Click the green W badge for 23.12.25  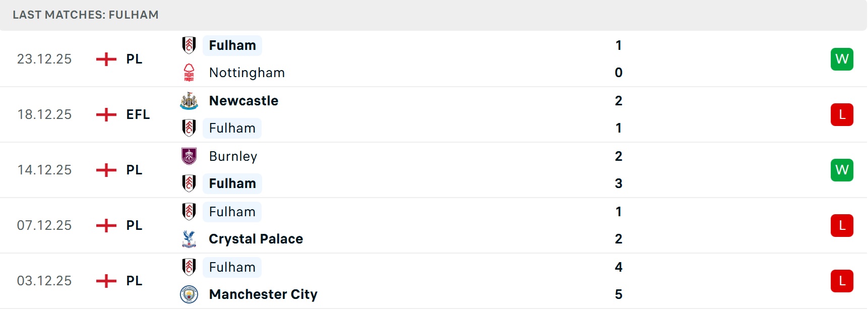(x=842, y=59)
